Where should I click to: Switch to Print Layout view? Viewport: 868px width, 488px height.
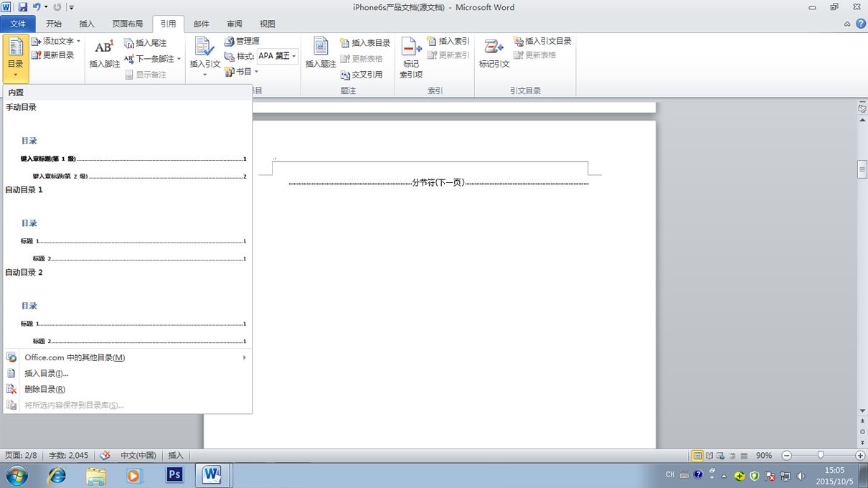click(x=697, y=456)
